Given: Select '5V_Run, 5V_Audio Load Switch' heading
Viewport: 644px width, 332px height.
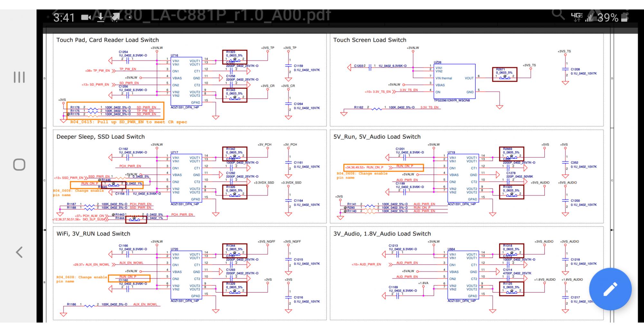Looking at the screenshot, I should 377,137.
